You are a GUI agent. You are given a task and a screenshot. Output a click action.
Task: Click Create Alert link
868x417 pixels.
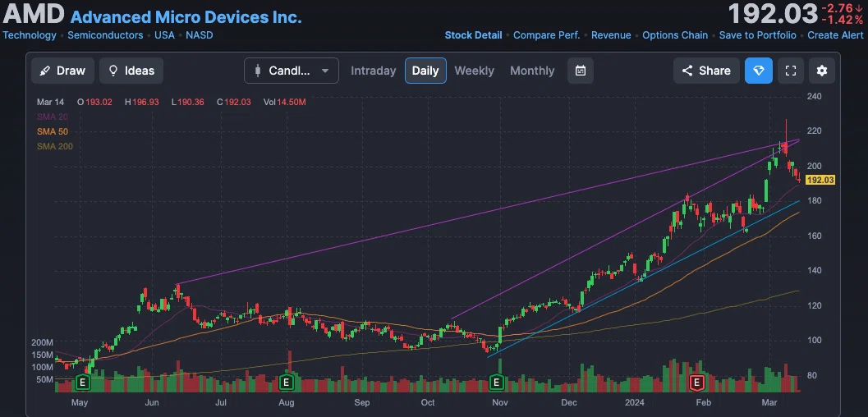click(x=835, y=35)
